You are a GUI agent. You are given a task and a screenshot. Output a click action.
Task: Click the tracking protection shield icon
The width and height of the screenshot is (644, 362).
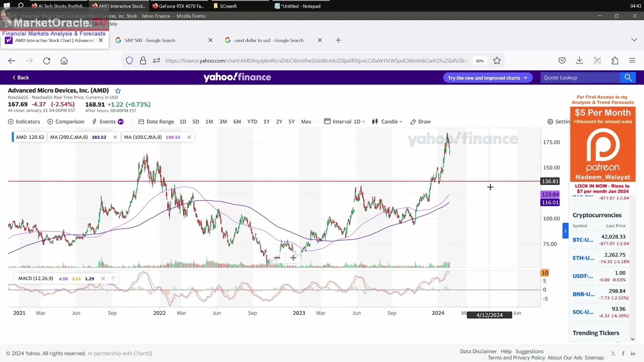129,61
